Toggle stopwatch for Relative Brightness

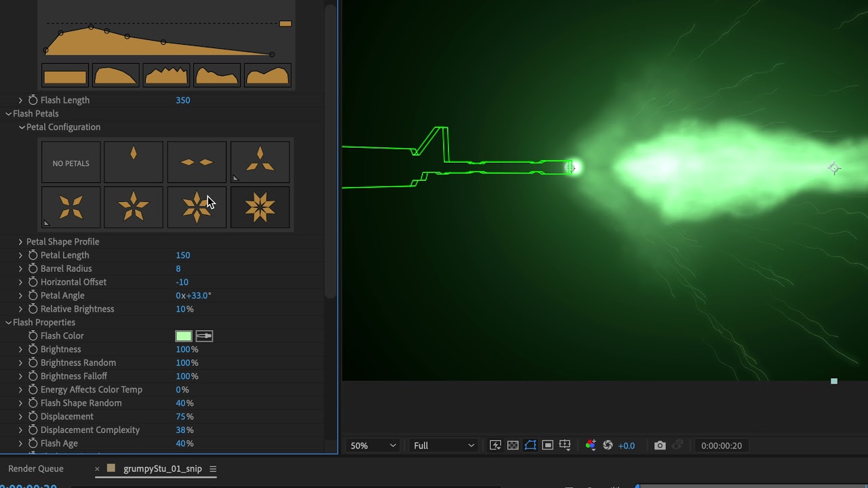33,309
